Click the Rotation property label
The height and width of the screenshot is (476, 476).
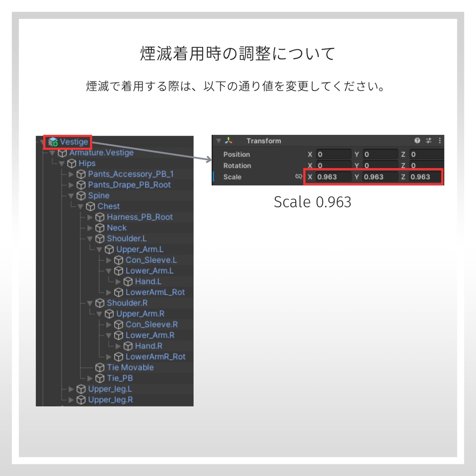click(x=237, y=165)
